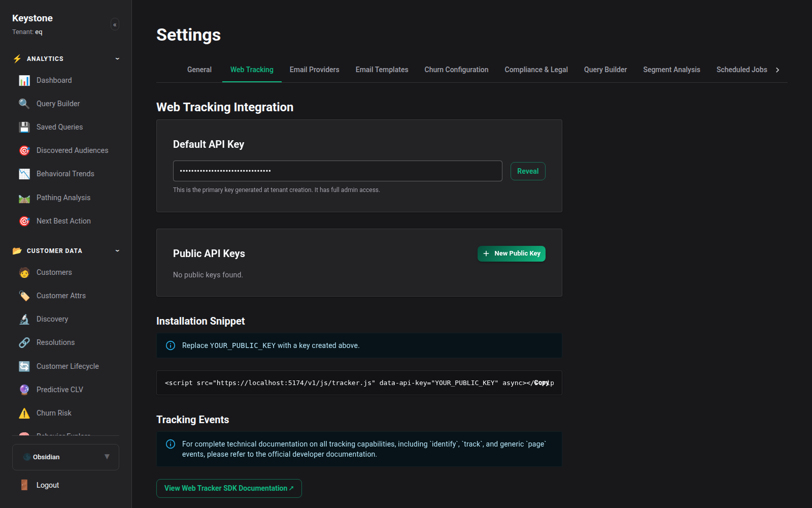Collapse the Analytics section chevron
Viewport: 812px width, 508px height.
point(117,58)
